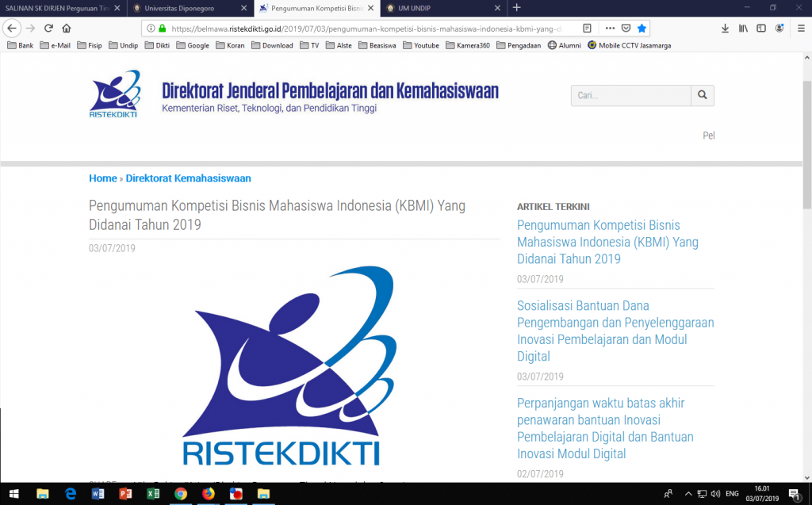This screenshot has height=505, width=812.
Task: Open Excel from the Windows taskbar
Action: click(x=152, y=493)
